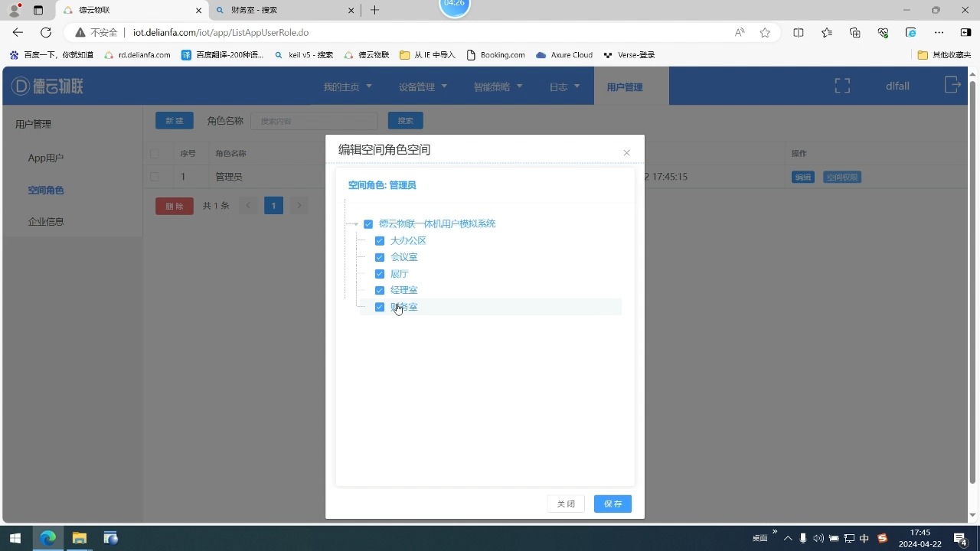The height and width of the screenshot is (551, 980).
Task: Toggle the select-all checkbox in the table header
Action: 155,153
